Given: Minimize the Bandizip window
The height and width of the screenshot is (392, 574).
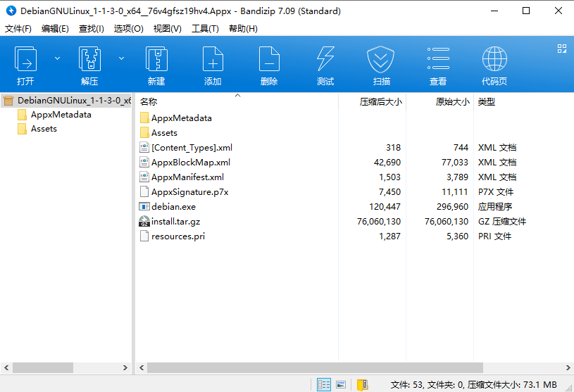Looking at the screenshot, I should coord(494,11).
